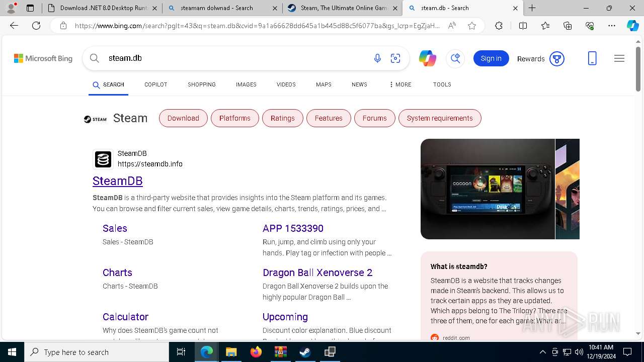Open Bing chat search bubble icon
This screenshot has width=644, height=362.
(x=455, y=58)
